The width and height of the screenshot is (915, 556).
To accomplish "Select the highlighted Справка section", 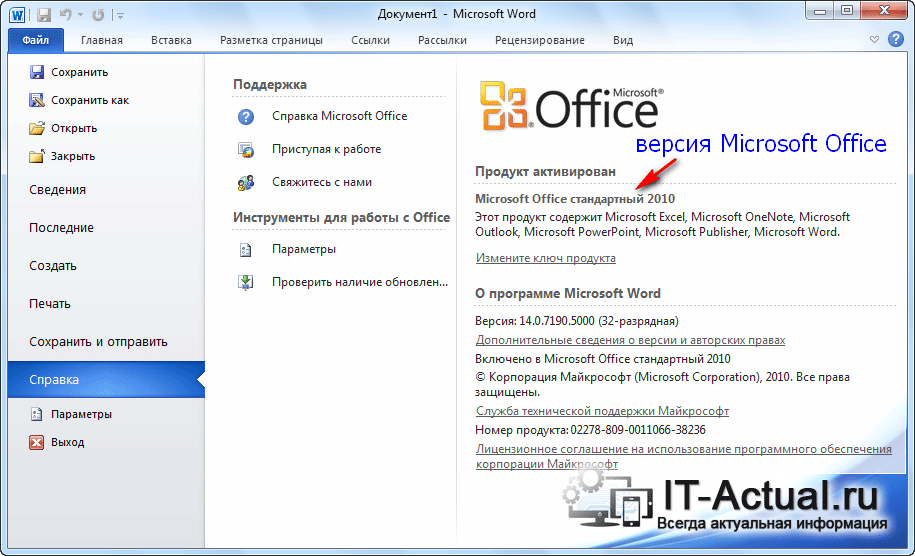I will 106,379.
